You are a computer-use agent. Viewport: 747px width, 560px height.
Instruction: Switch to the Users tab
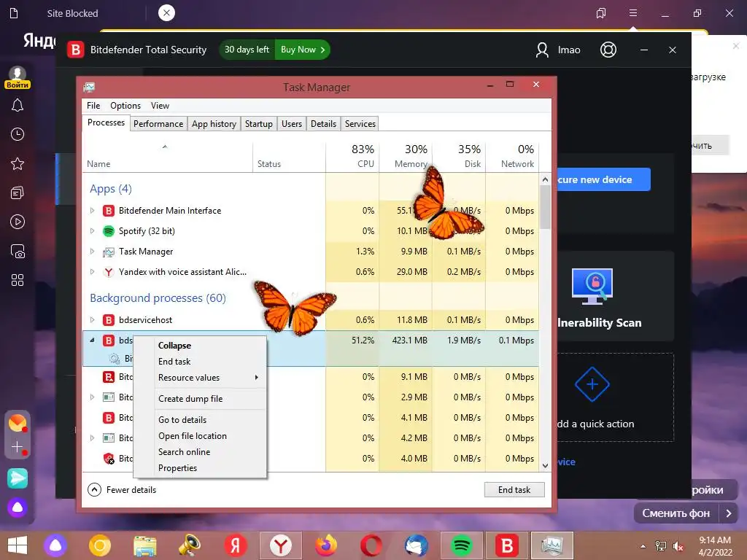coord(292,124)
